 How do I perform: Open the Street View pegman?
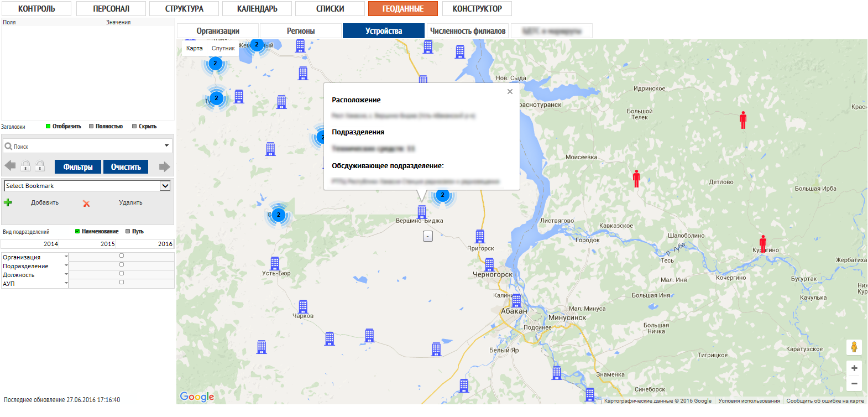click(x=854, y=347)
